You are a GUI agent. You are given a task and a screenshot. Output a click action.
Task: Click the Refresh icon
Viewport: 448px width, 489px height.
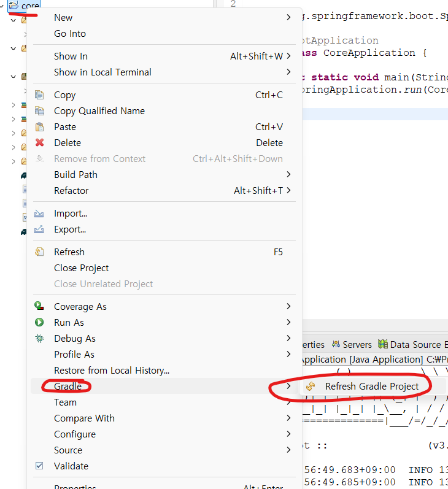[39, 252]
